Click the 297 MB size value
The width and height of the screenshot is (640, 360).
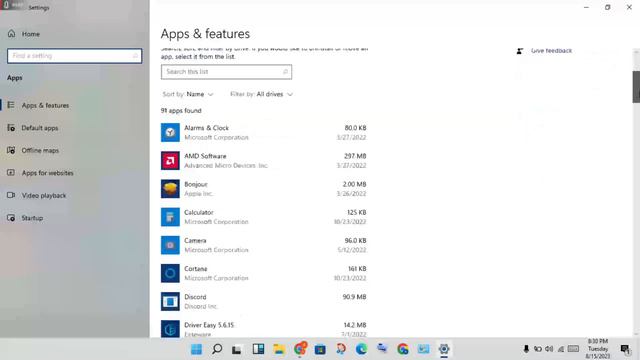point(355,156)
